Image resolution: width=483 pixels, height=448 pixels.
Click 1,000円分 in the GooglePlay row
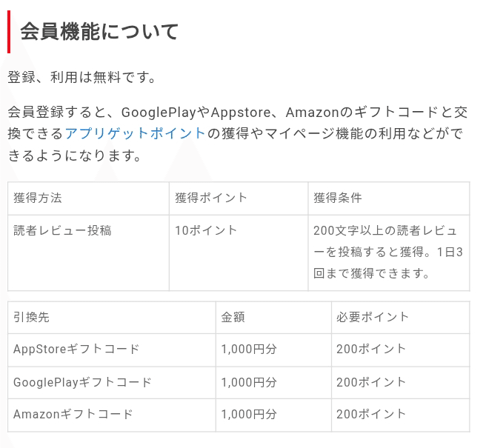tap(249, 382)
